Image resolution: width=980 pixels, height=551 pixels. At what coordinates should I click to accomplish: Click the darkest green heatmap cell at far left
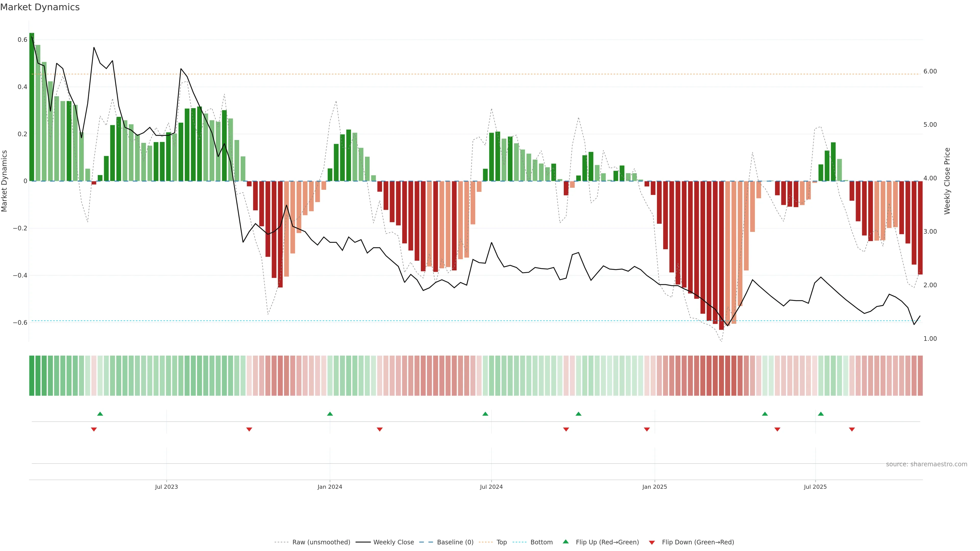[x=32, y=376]
